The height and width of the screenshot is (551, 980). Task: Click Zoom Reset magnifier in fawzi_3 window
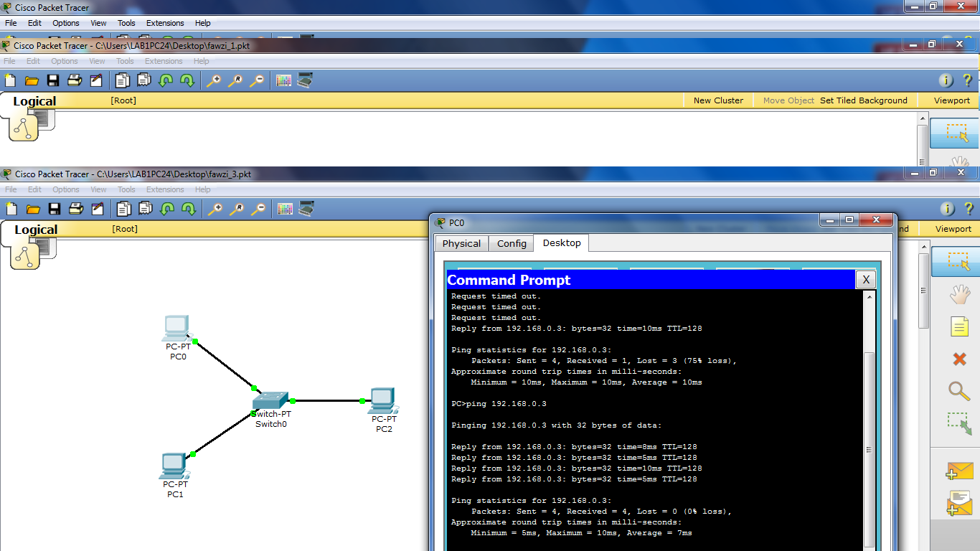(237, 209)
